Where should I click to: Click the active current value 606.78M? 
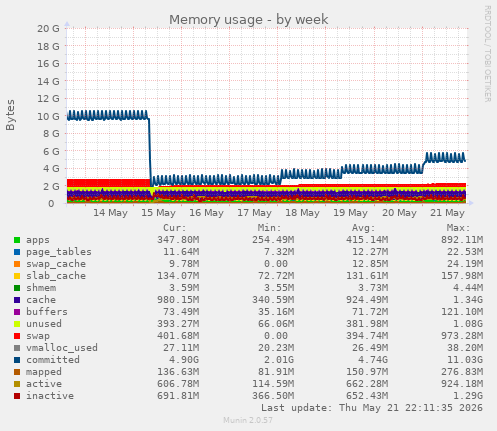tap(178, 384)
